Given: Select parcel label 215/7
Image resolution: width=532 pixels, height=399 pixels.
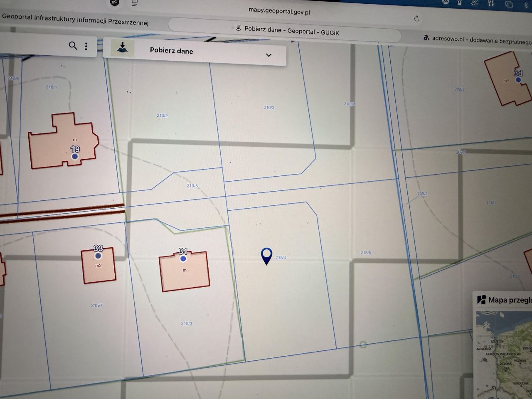Looking at the screenshot, I should pos(96,305).
